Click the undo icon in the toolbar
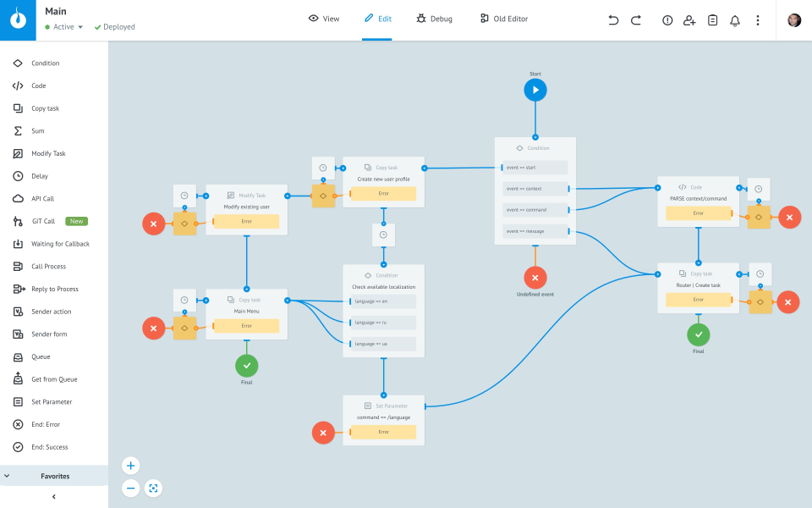 (612, 19)
